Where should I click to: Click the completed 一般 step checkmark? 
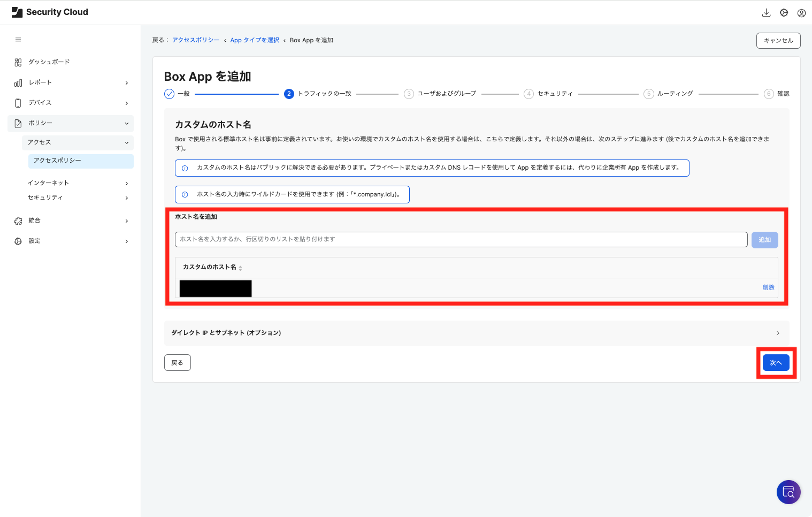click(x=169, y=94)
